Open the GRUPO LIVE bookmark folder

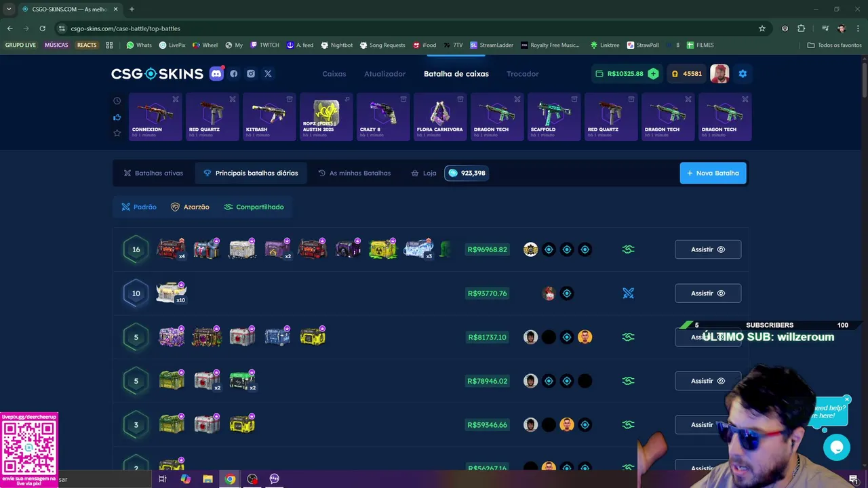pos(20,45)
